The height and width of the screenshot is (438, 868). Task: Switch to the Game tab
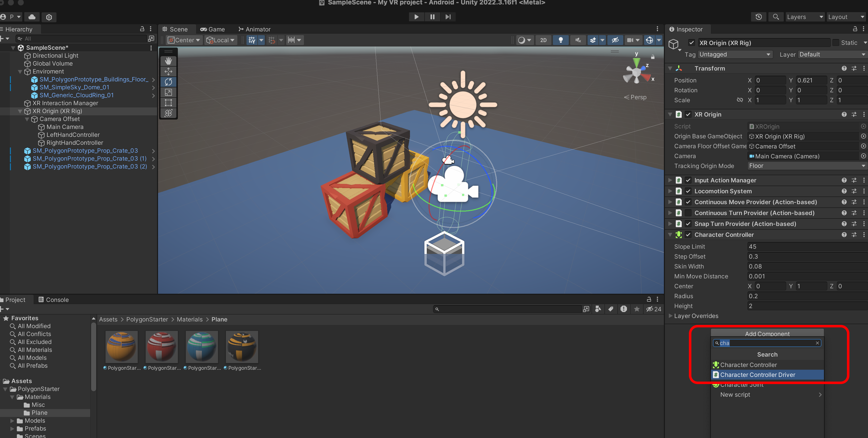click(x=212, y=29)
